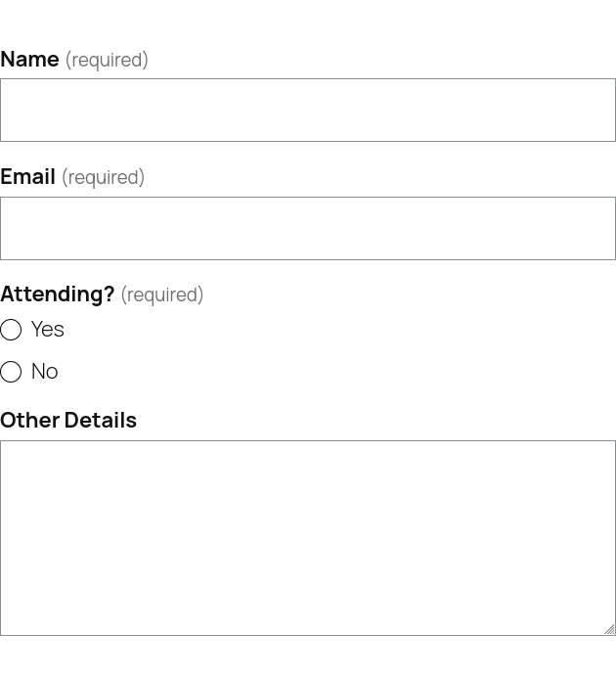Click the Other Details label text

68,420
